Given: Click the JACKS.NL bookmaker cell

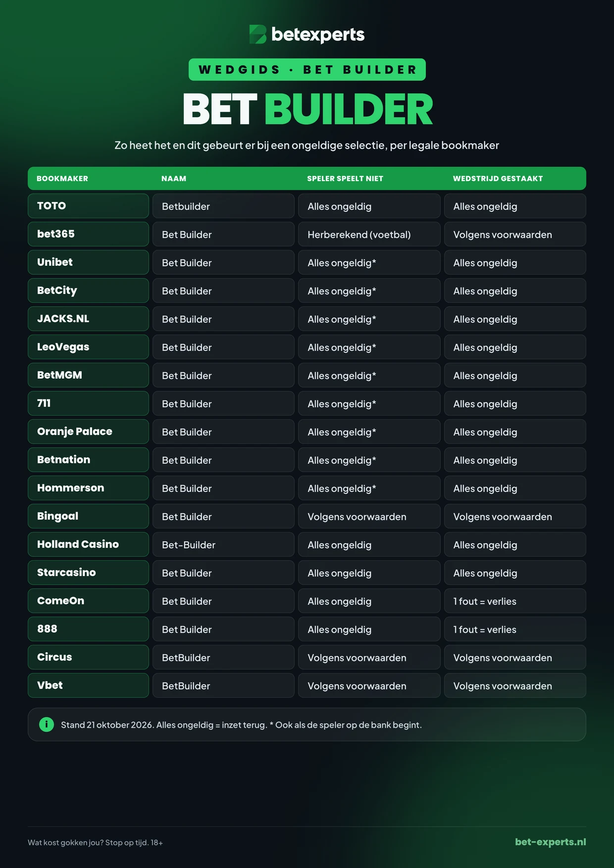Looking at the screenshot, I should click(x=88, y=319).
